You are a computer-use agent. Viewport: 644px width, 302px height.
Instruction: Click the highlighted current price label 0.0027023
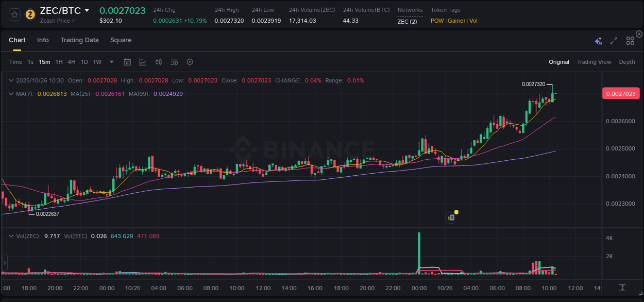621,93
